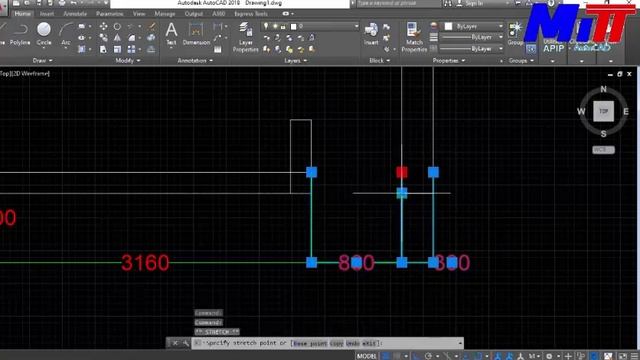
Task: Expand the Groups panel
Action: tap(521, 60)
